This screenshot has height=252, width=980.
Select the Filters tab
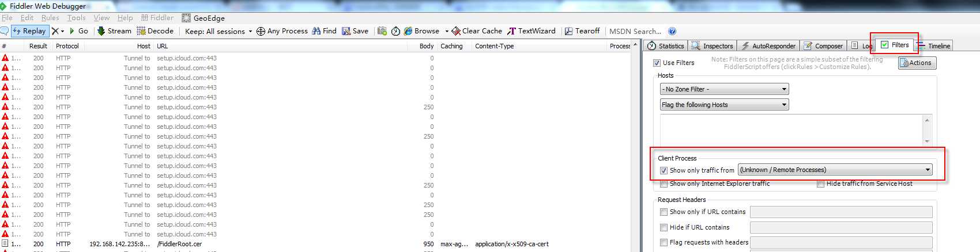pyautogui.click(x=894, y=45)
